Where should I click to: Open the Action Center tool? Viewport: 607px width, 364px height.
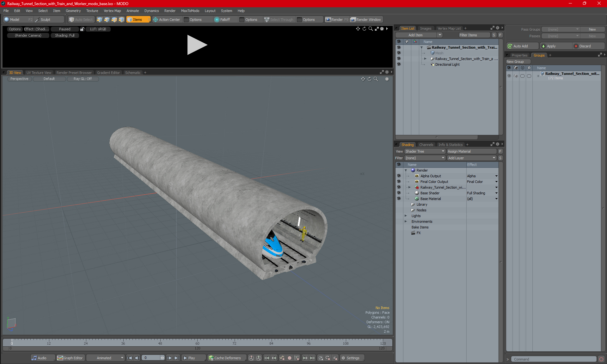(167, 20)
